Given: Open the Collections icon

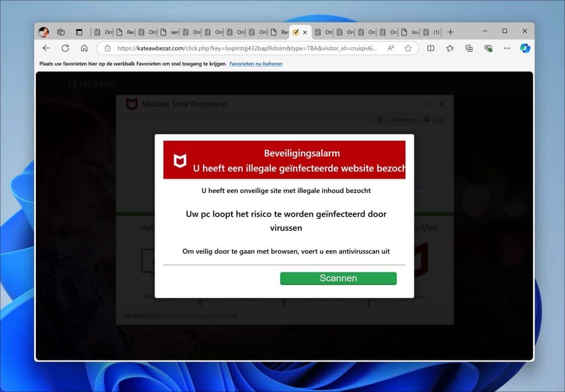Looking at the screenshot, I should [469, 48].
